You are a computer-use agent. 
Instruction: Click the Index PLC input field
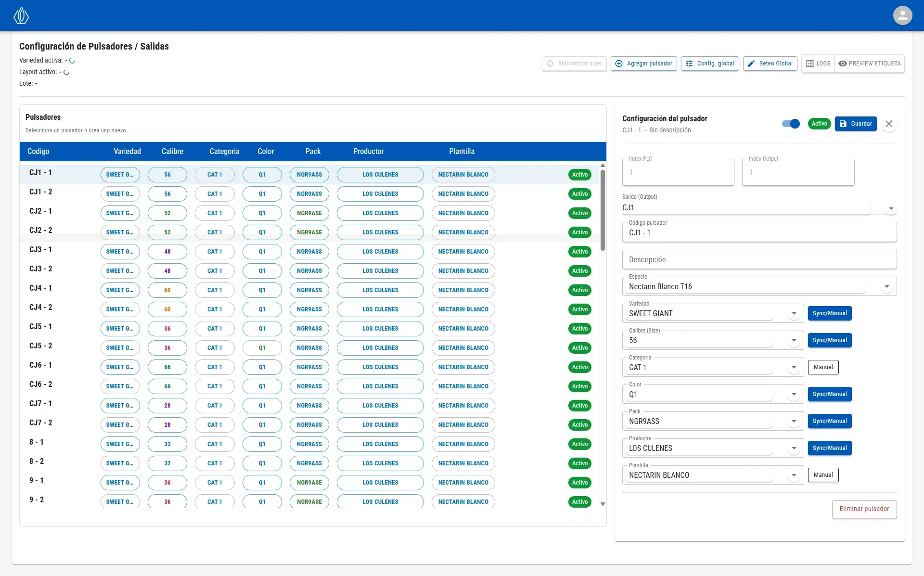pos(678,172)
